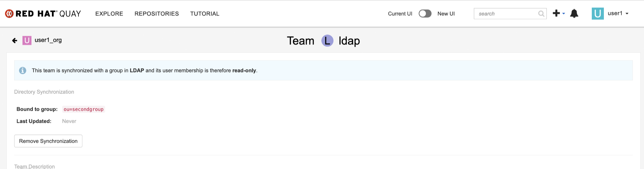Click the back arrow to user1_org

pyautogui.click(x=14, y=40)
